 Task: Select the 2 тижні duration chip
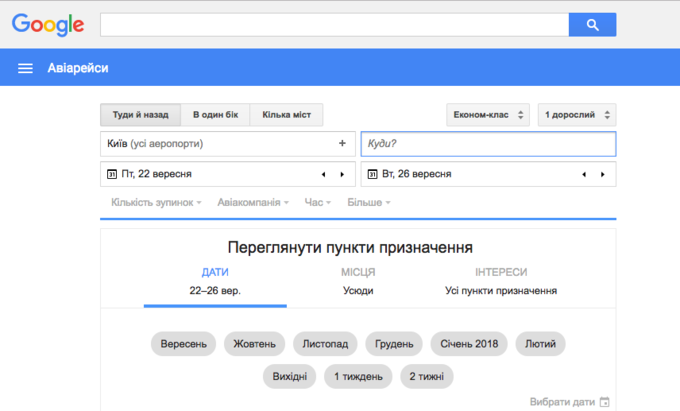coord(427,376)
